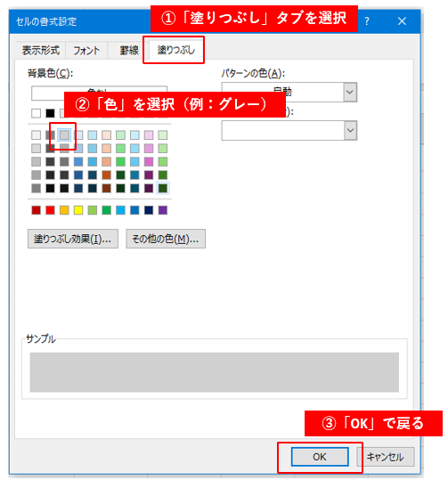
Task: Pick the highlighted light gray swatch
Action: click(64, 135)
